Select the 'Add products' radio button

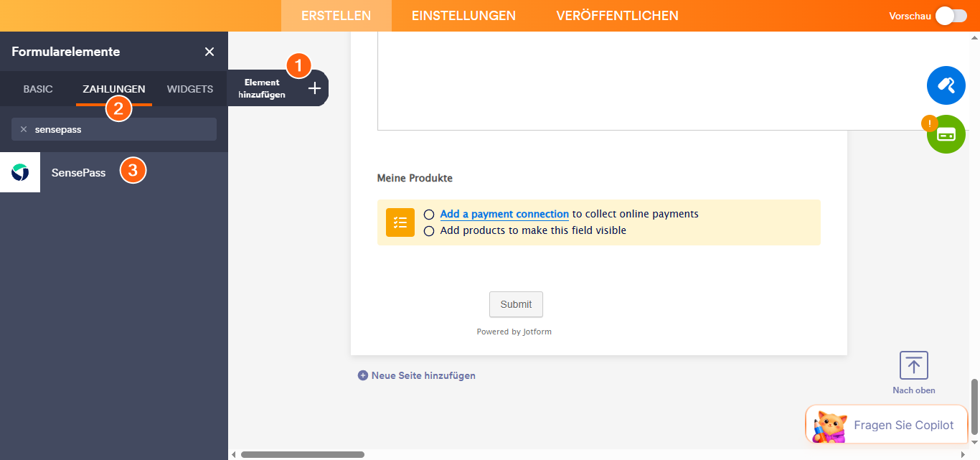[429, 230]
